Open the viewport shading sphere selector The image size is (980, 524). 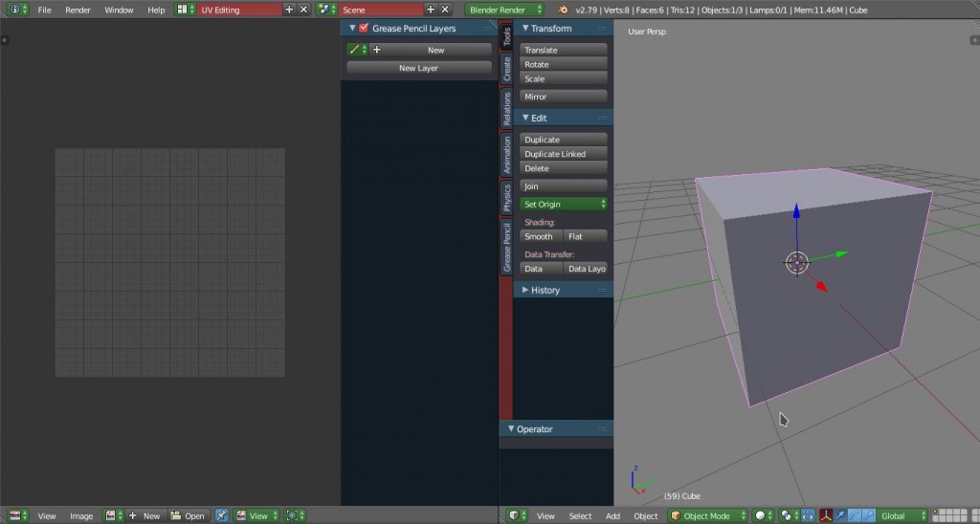point(763,515)
